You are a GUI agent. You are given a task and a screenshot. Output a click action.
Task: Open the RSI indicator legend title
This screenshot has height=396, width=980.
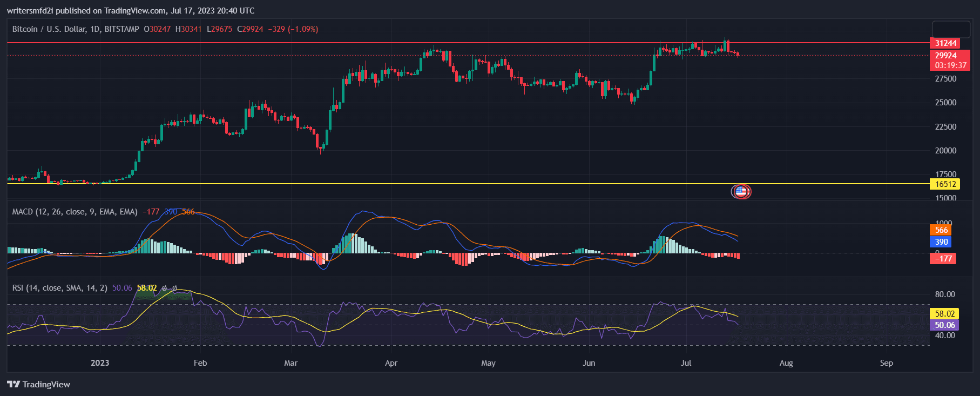[x=59, y=288]
